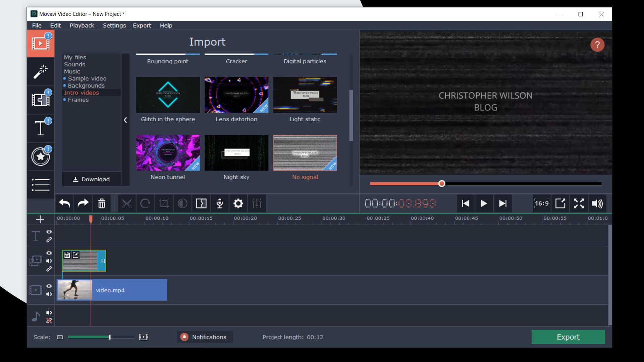The image size is (644, 362).
Task: Undo the last action with the back arrow
Action: [64, 203]
